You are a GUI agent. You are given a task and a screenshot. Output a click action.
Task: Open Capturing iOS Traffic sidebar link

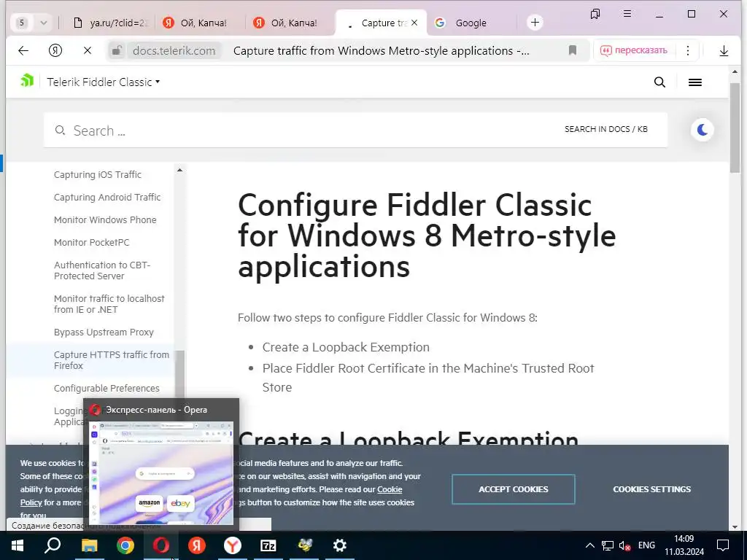coord(98,175)
